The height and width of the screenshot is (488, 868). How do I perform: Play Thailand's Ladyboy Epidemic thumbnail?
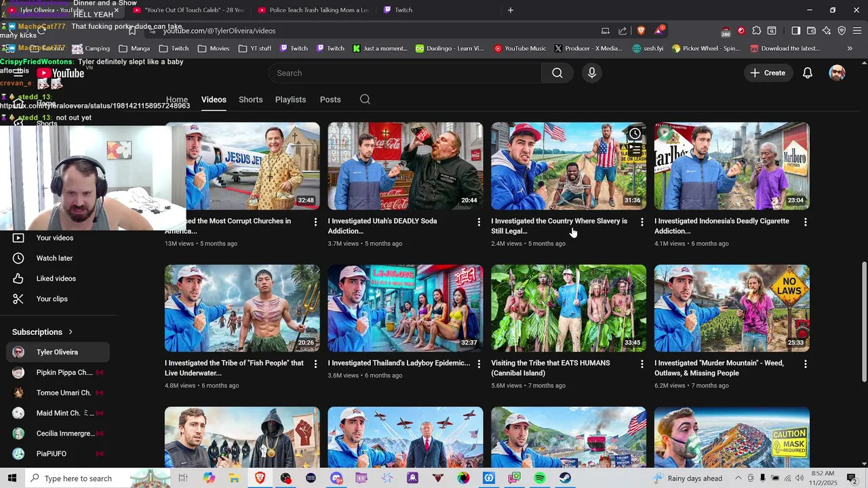pos(406,308)
